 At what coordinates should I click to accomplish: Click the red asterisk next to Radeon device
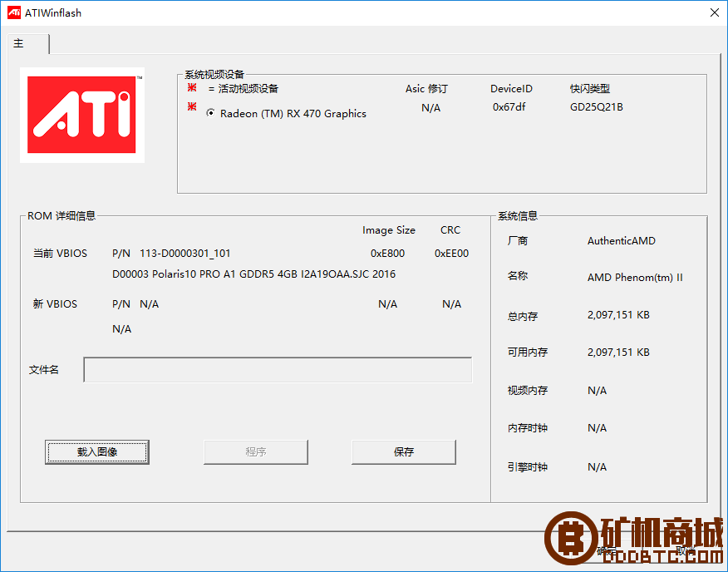[x=192, y=107]
